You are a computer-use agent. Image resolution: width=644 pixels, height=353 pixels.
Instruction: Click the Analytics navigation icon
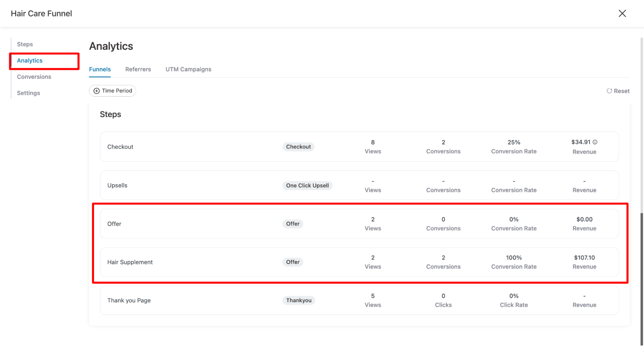coord(30,60)
